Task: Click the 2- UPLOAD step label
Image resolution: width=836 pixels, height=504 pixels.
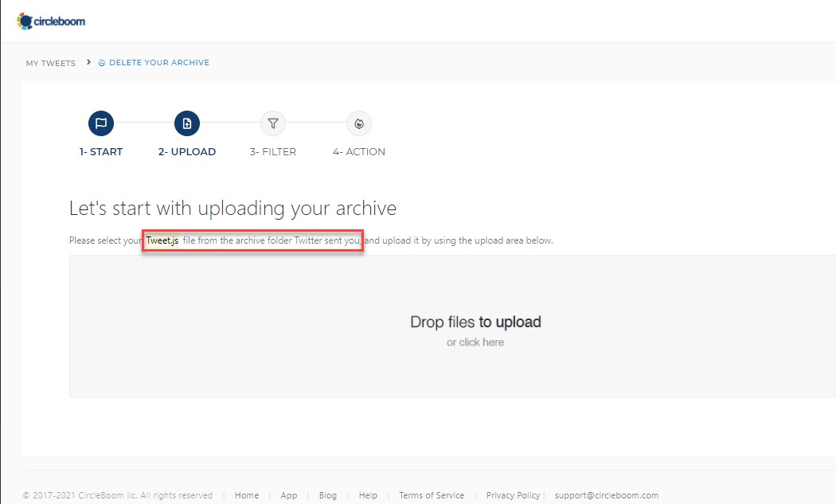Action: pos(187,151)
